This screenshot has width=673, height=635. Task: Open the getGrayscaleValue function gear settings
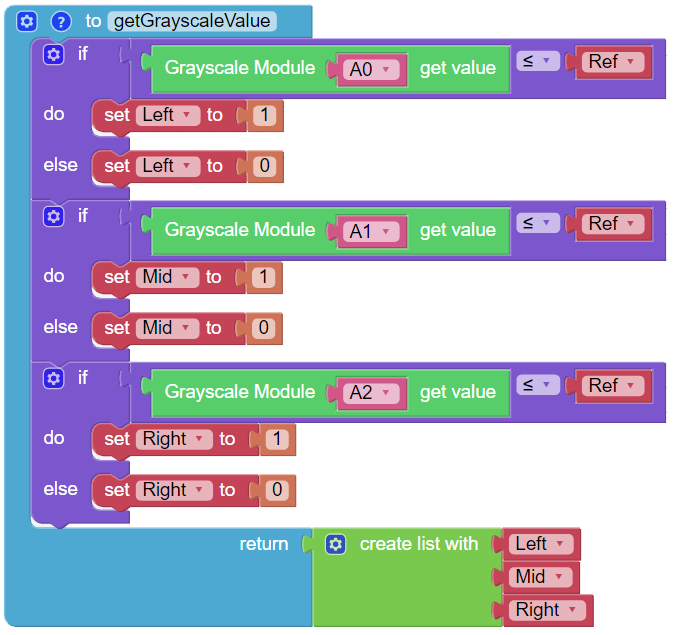27,21
